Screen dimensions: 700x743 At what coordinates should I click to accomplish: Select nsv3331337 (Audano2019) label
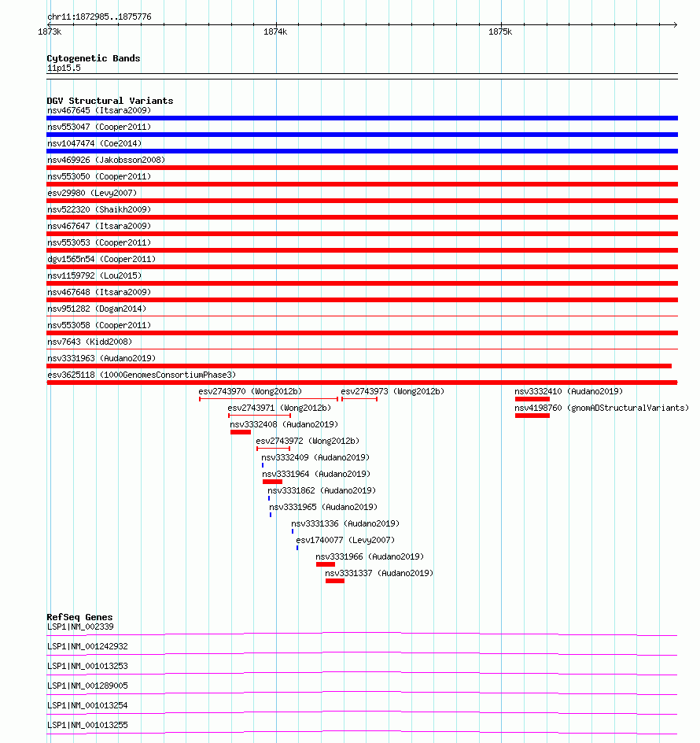pos(379,573)
